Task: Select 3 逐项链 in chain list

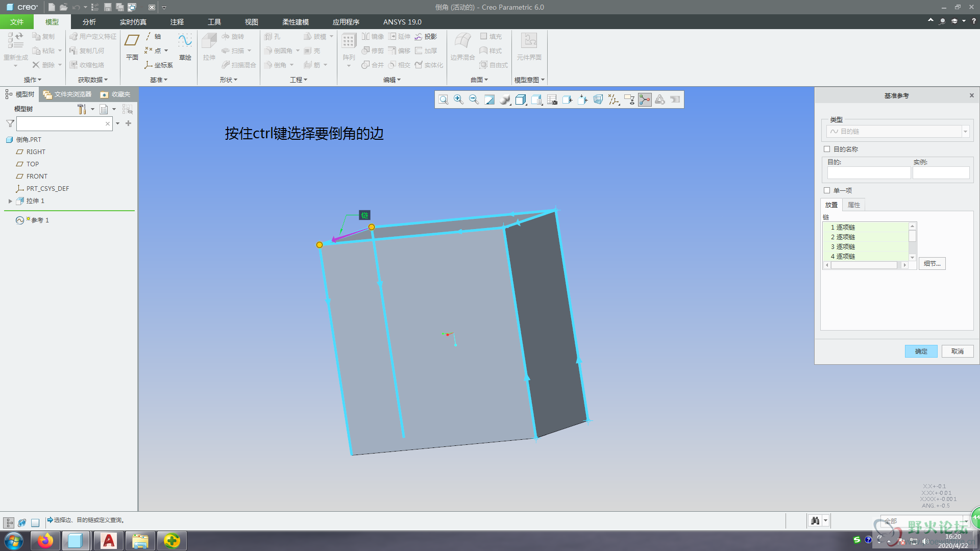Action: pyautogui.click(x=866, y=246)
